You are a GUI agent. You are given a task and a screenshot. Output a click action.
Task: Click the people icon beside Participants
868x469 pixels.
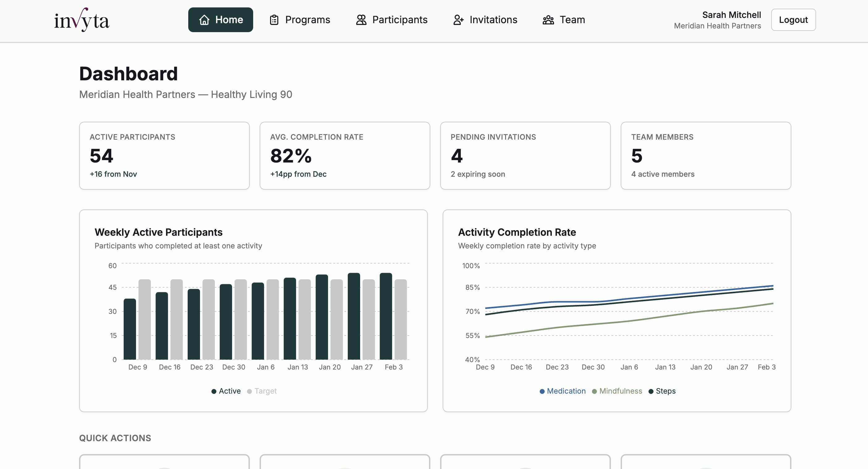pos(361,20)
